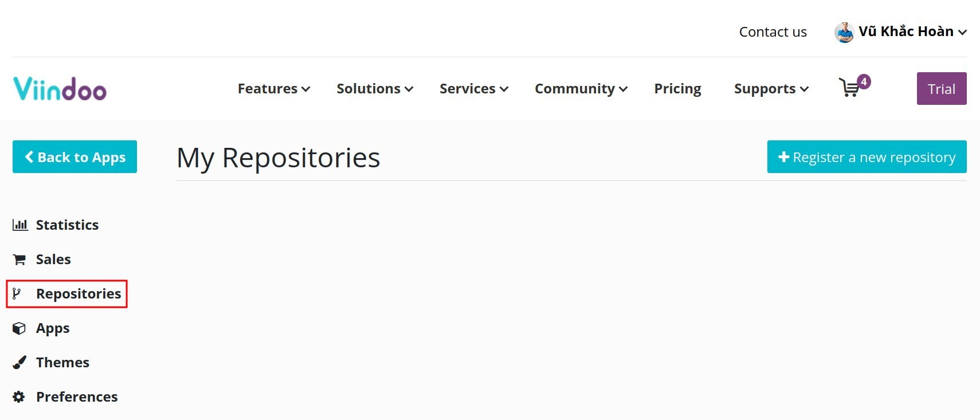Open the Services dropdown
This screenshot has width=980, height=420.
point(473,89)
